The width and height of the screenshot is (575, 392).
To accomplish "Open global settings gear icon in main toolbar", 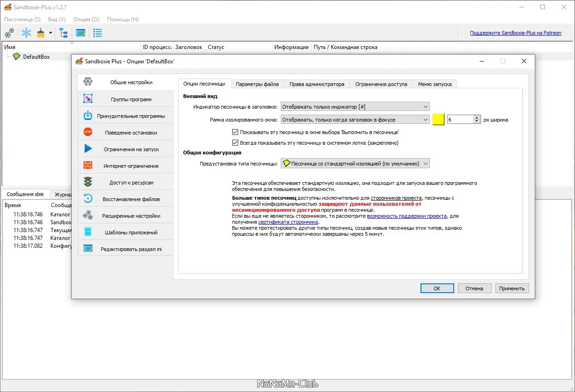I will [x=9, y=33].
